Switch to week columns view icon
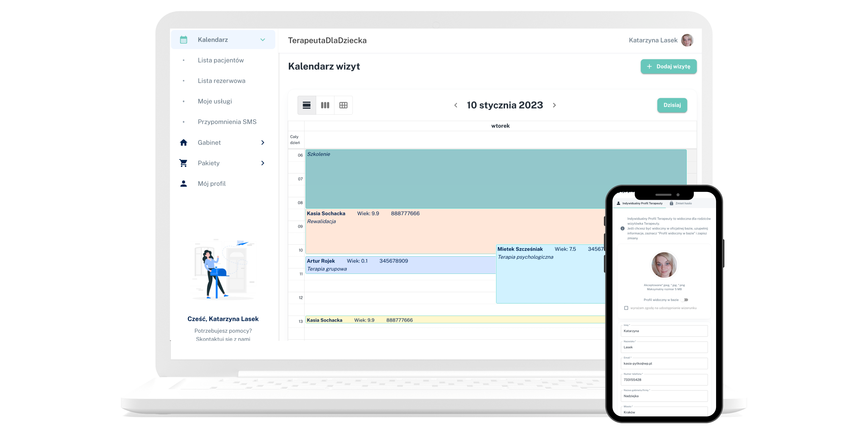868x434 pixels. coord(325,105)
